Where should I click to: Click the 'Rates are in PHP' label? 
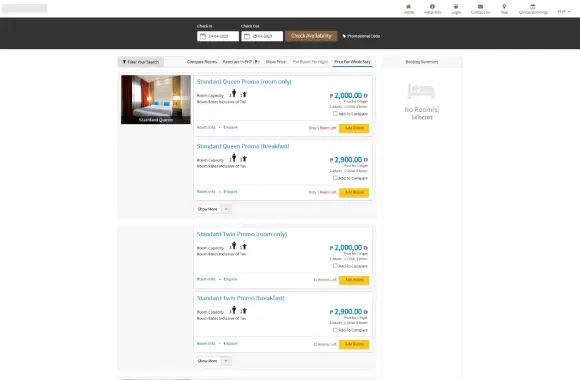pyautogui.click(x=241, y=62)
